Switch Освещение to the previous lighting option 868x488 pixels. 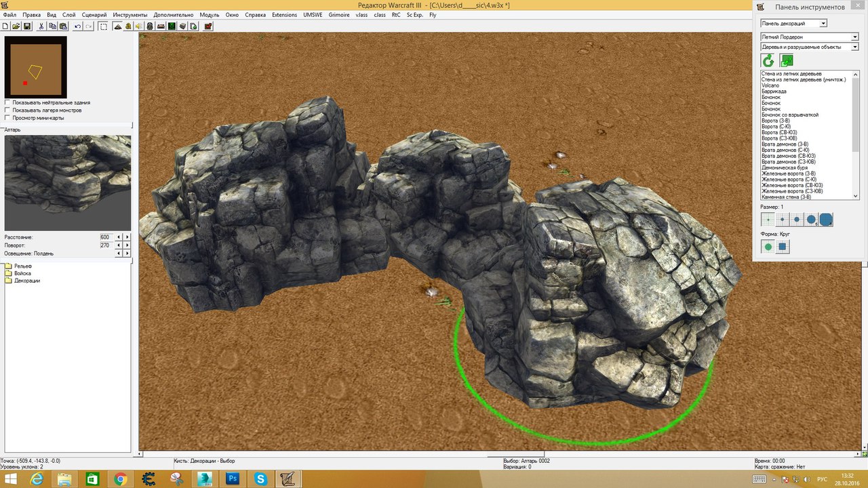119,253
